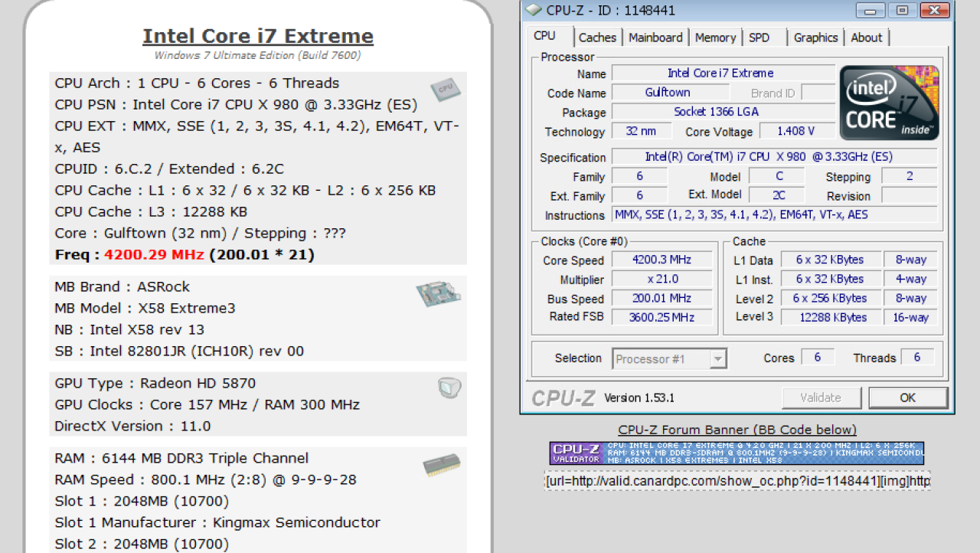
Task: Click the Validate button
Action: [x=820, y=398]
